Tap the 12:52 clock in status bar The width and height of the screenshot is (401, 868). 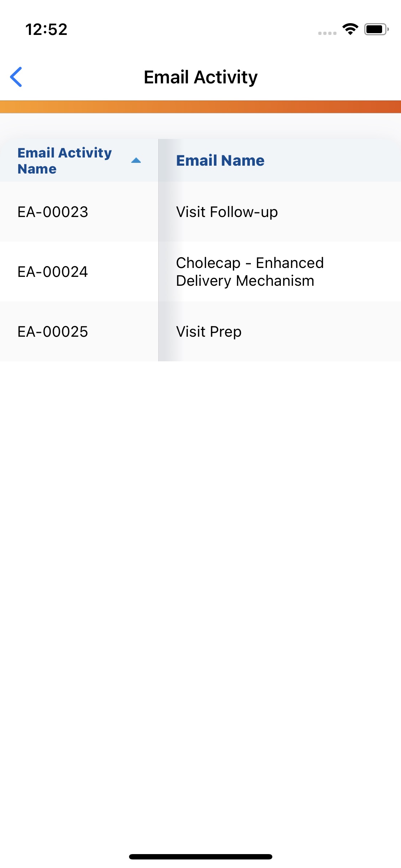pos(46,29)
